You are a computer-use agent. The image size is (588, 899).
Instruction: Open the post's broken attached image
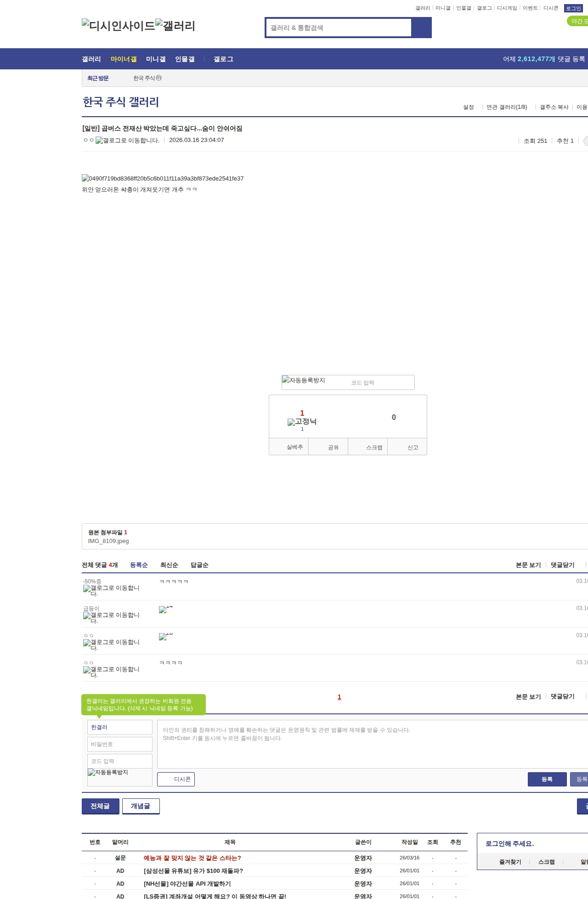click(x=163, y=178)
